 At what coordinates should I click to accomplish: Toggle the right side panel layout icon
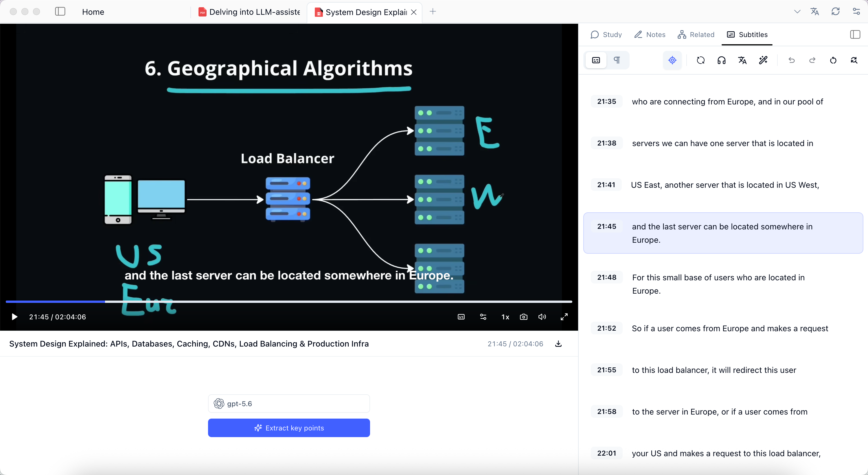[x=855, y=34]
